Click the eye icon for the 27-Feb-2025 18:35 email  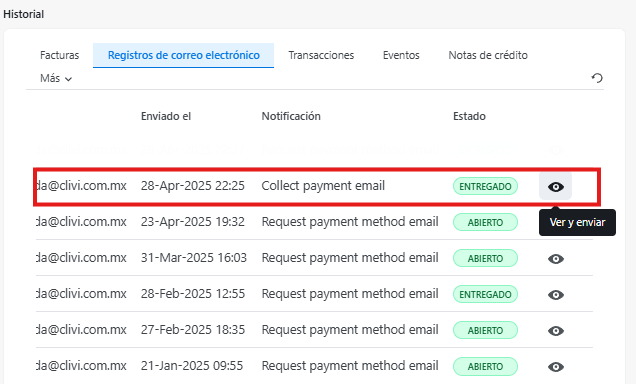[x=556, y=331]
